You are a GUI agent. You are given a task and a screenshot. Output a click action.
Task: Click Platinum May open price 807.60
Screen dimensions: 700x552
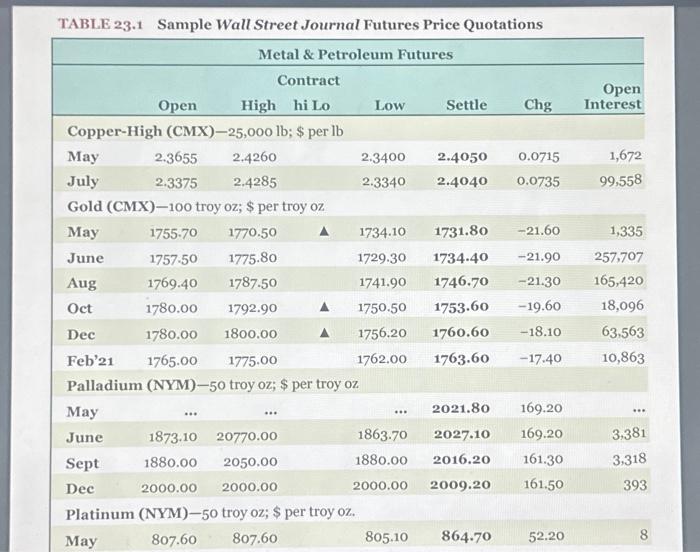click(174, 539)
